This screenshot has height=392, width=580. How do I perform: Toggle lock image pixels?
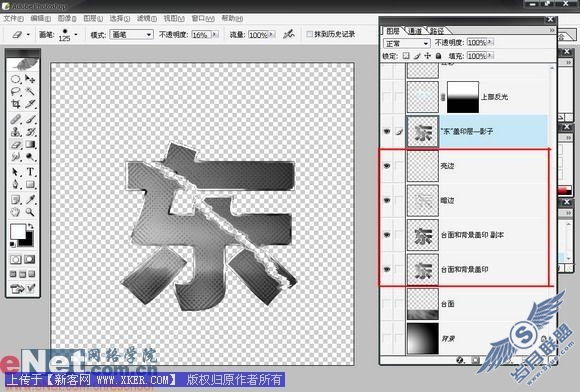(x=417, y=56)
